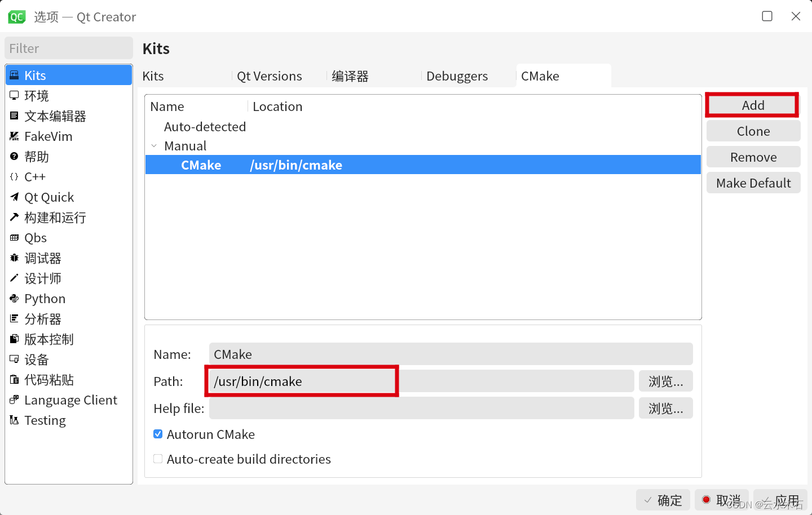The image size is (812, 515).
Task: Open the 构建和运行 category icon
Action: click(x=14, y=217)
